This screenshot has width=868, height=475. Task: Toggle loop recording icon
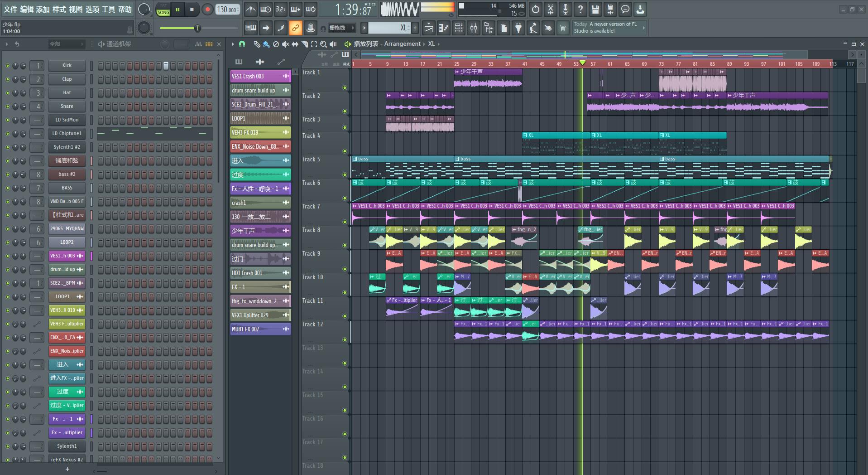click(311, 9)
